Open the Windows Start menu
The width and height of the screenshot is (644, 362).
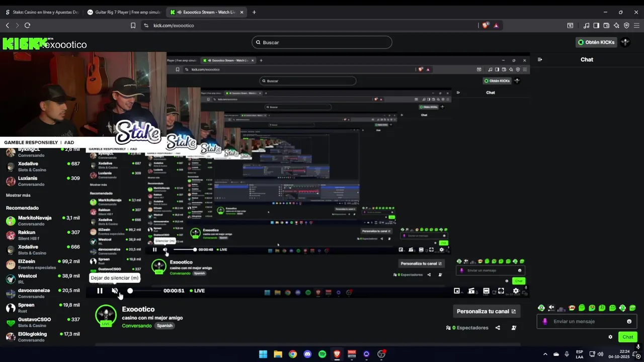click(x=263, y=354)
